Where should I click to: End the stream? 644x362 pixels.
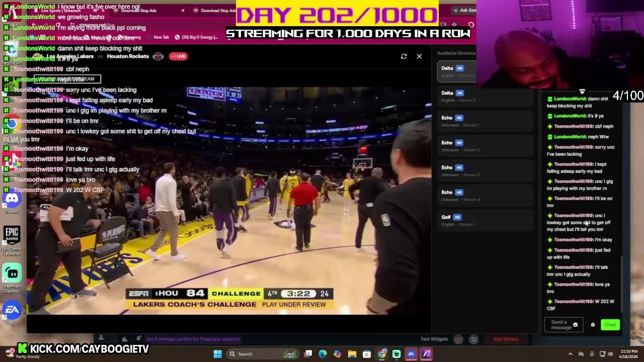pyautogui.click(x=506, y=339)
